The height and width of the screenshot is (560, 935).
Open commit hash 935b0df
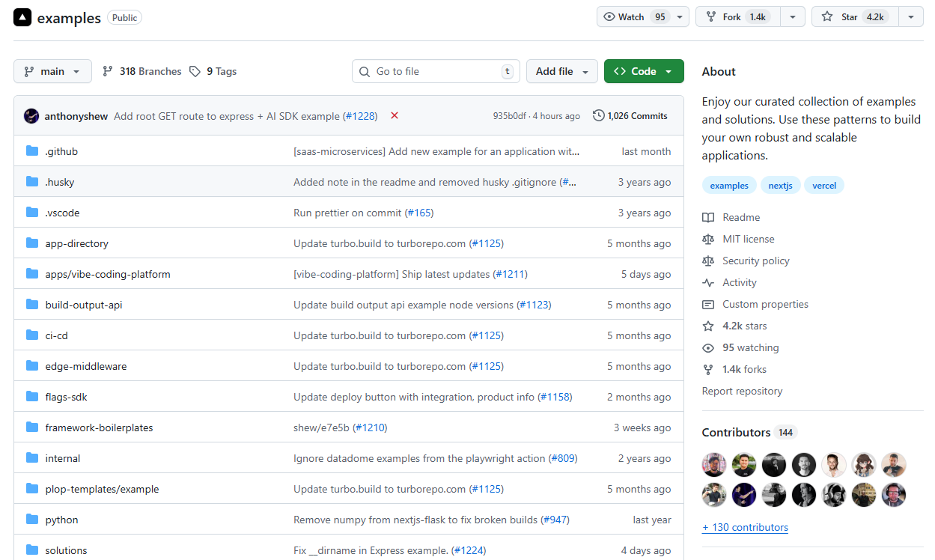[511, 116]
